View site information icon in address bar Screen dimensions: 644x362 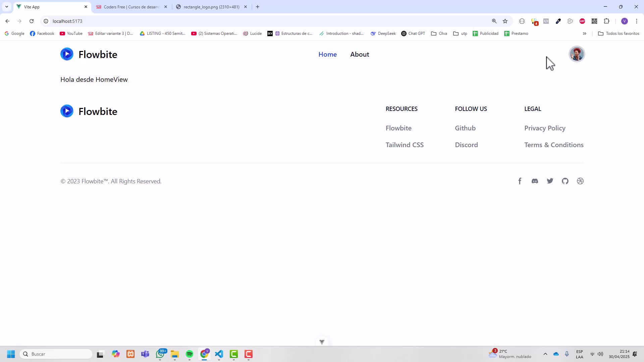(46, 21)
